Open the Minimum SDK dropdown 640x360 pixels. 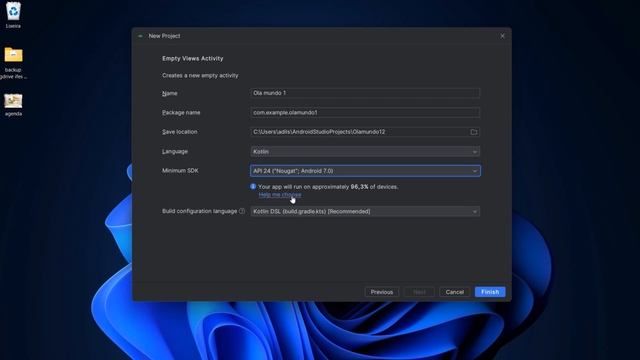[x=365, y=171]
